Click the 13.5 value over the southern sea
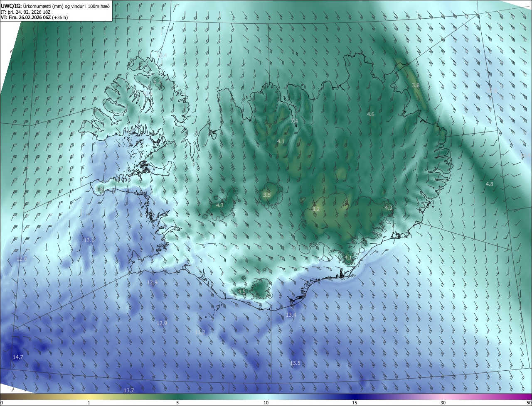 [x=295, y=363]
